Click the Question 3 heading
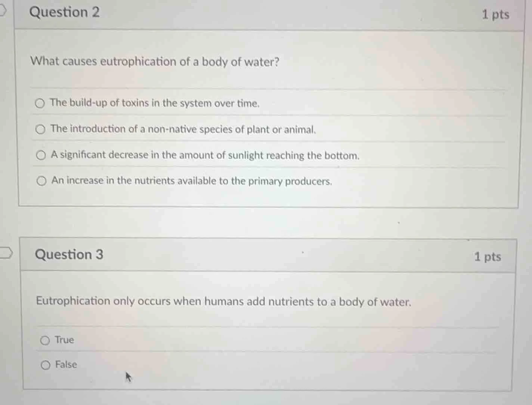This screenshot has height=405, width=532. coord(68,254)
